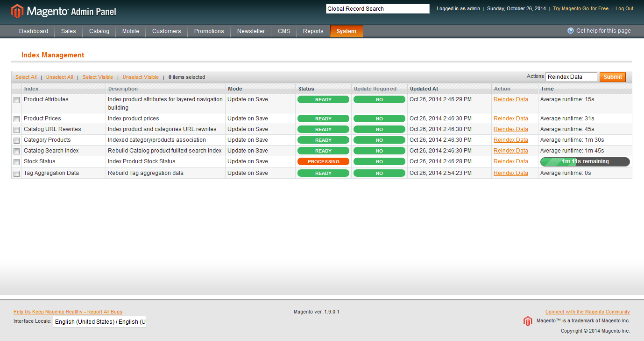
Task: Click the NO badge for Tag Aggregation Data
Action: (379, 173)
